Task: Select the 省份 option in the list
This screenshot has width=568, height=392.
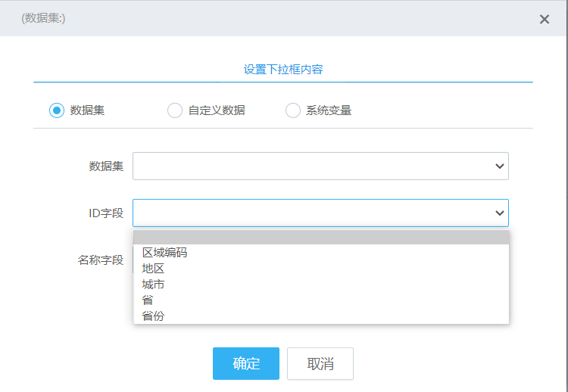Action: 321,316
